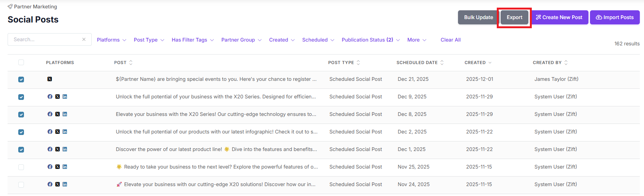Screen dimensions: 644x196
Task: Open the post "Ready to take your business to the next level?"
Action: pos(217,167)
